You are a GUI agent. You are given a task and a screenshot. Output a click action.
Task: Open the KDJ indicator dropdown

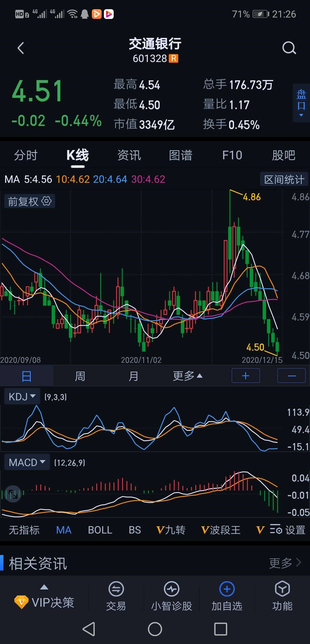pos(22,397)
